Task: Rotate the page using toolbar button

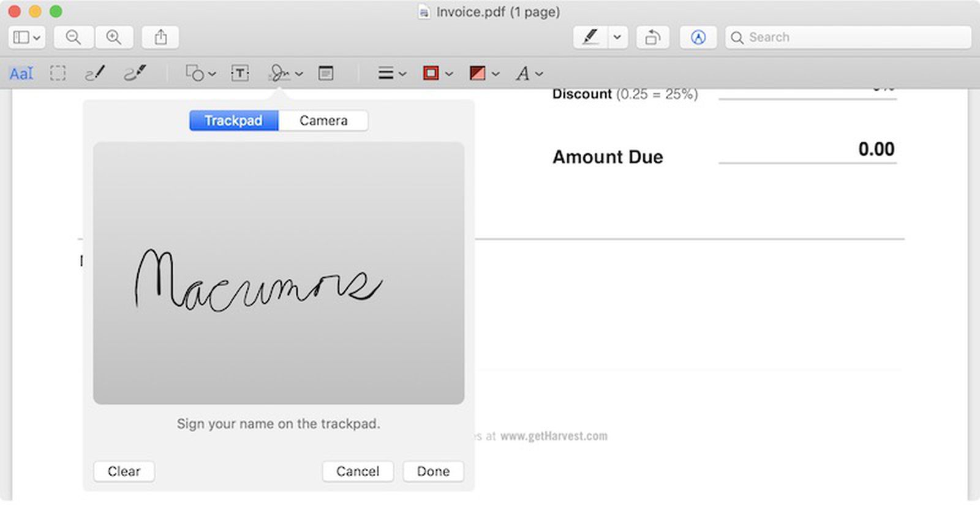Action: pos(652,37)
